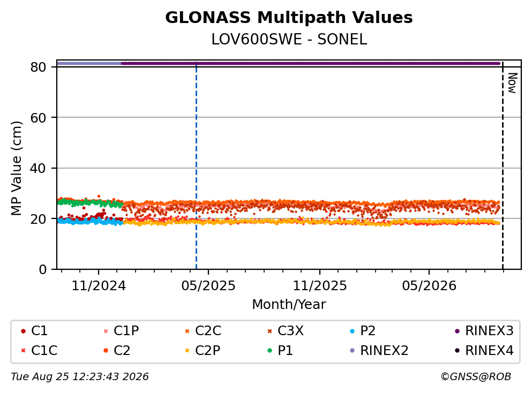Click the C1 legend marker dot
This screenshot has width=532, height=393.
[x=23, y=331]
